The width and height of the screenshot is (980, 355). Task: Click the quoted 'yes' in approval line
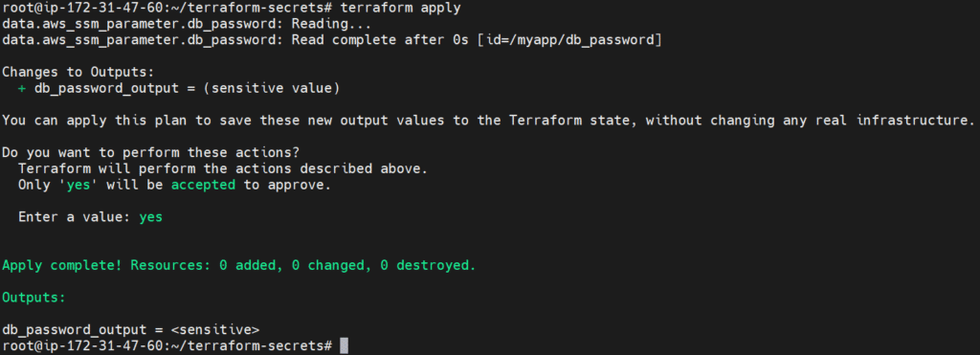coord(82,185)
